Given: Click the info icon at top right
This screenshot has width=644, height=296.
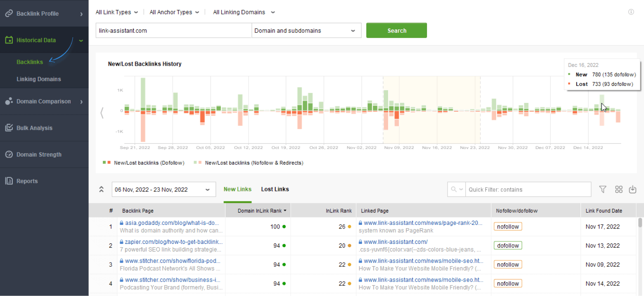Looking at the screenshot, I should click(x=631, y=12).
